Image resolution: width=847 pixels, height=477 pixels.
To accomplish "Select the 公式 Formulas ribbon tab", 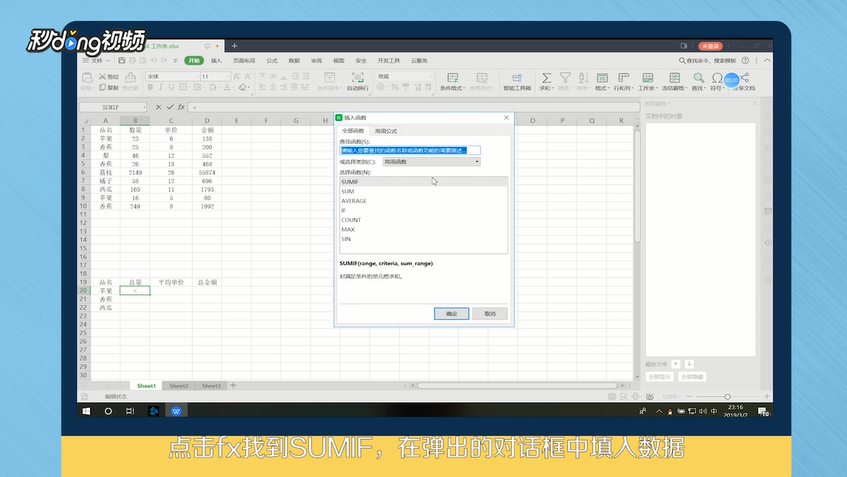I will (272, 61).
